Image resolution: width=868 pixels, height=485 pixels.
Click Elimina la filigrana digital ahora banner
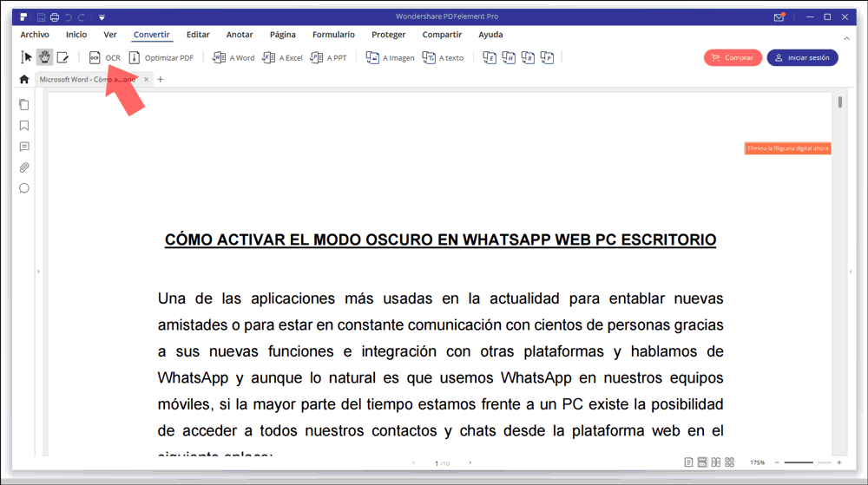pyautogui.click(x=787, y=148)
